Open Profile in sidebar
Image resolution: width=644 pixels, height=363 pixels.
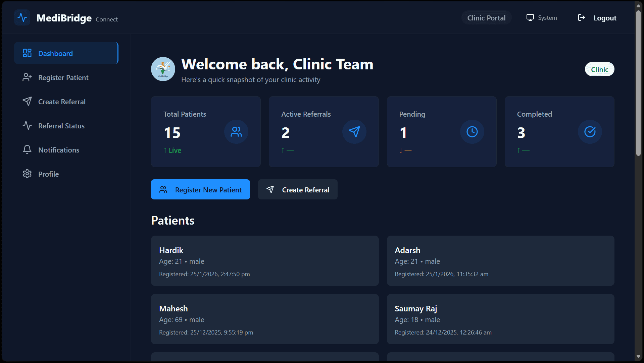(66, 174)
